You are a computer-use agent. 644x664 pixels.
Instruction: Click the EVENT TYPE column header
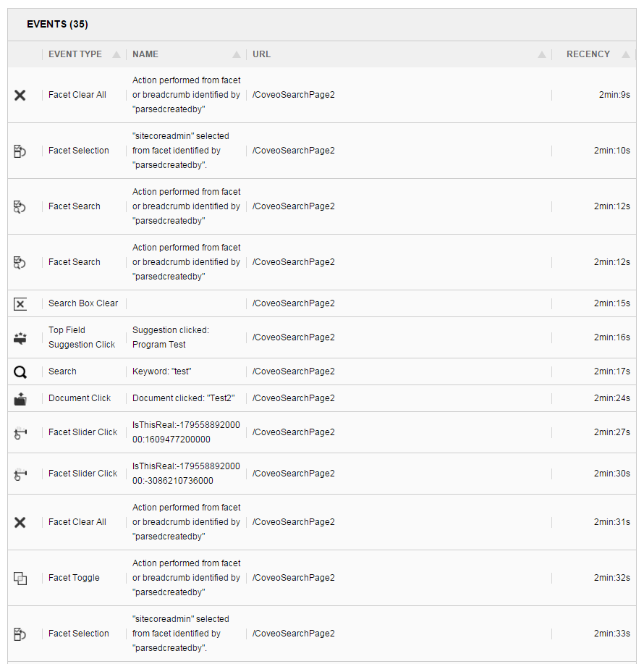pyautogui.click(x=75, y=54)
